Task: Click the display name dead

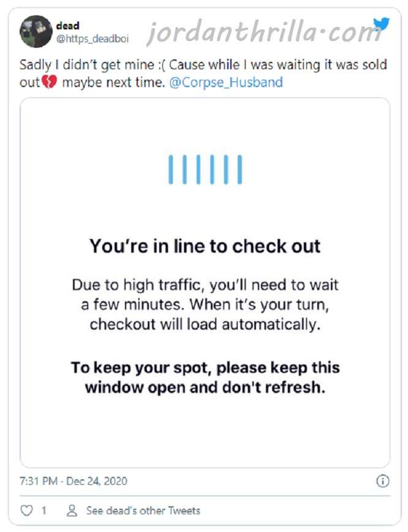Action: [68, 26]
